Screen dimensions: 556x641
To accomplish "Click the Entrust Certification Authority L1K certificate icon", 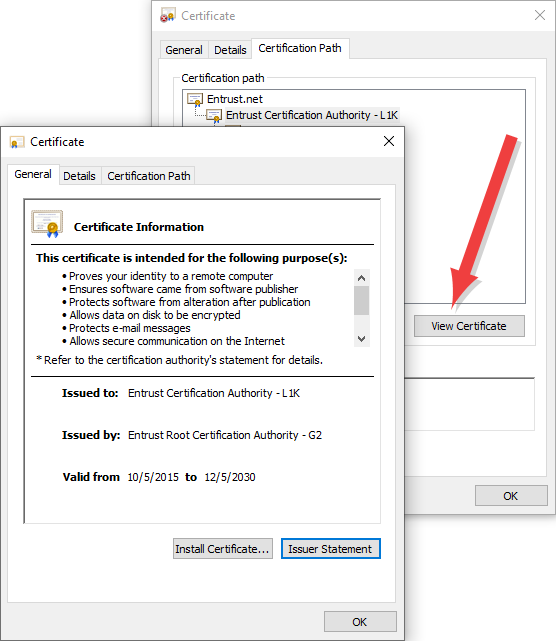I will coord(214,116).
